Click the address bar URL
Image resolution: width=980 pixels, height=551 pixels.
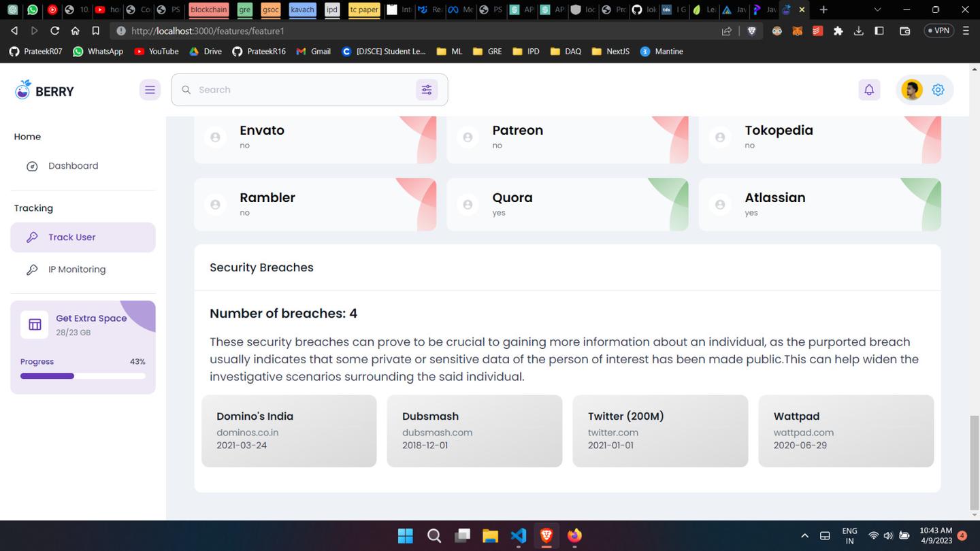coord(208,31)
